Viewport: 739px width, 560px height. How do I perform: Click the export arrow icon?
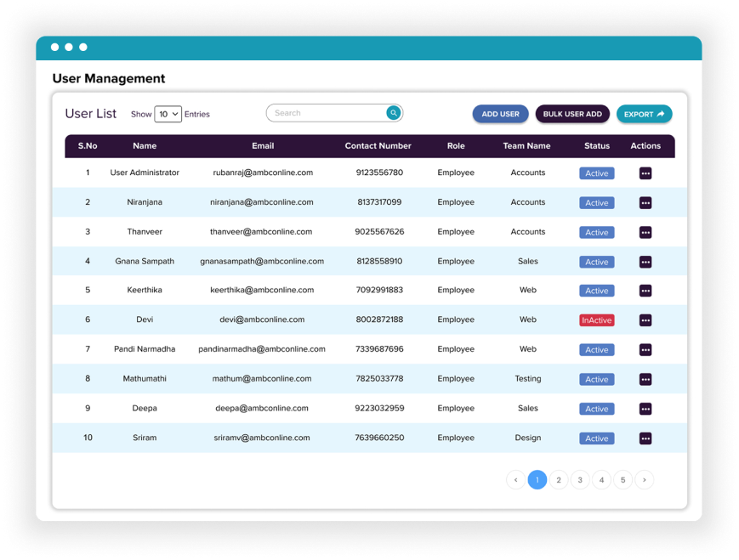tap(659, 113)
